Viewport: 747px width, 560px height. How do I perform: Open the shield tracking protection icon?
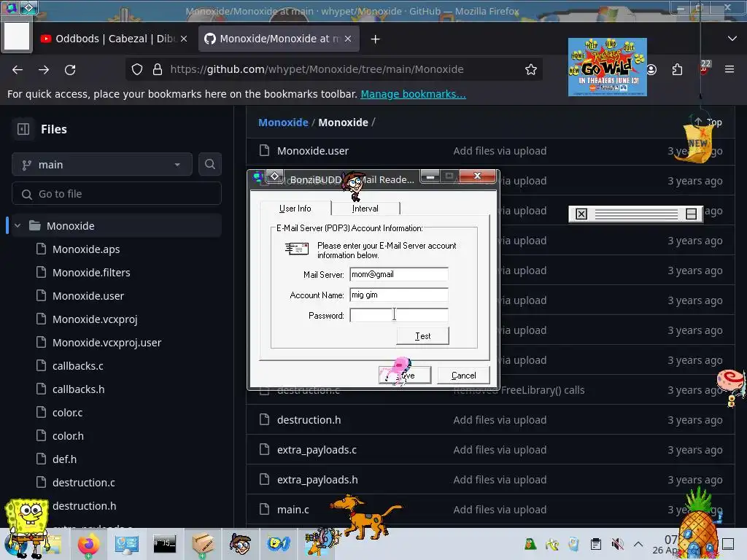coord(137,69)
